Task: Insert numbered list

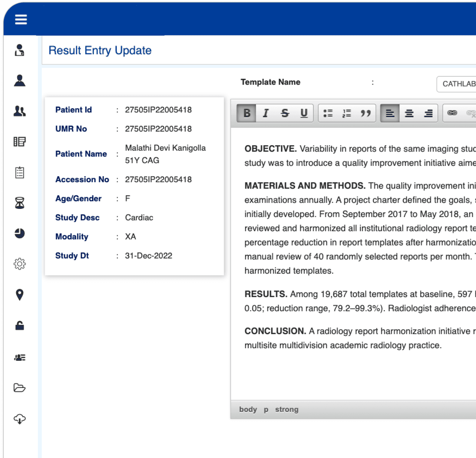Action: pyautogui.click(x=347, y=113)
